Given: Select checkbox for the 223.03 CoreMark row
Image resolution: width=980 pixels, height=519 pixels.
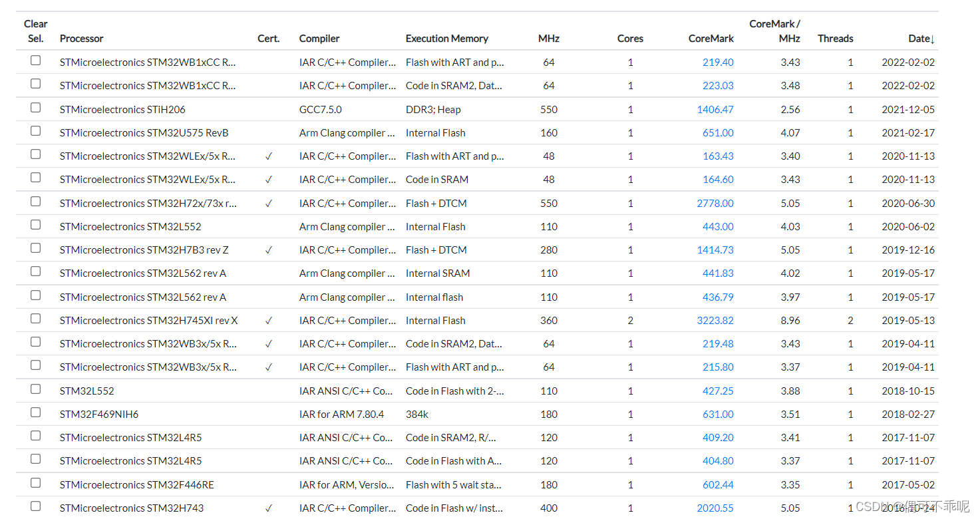Looking at the screenshot, I should (36, 84).
